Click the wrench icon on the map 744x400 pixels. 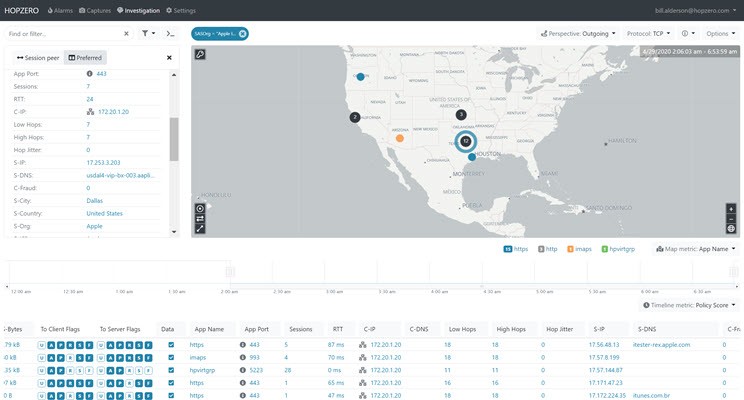[200, 54]
